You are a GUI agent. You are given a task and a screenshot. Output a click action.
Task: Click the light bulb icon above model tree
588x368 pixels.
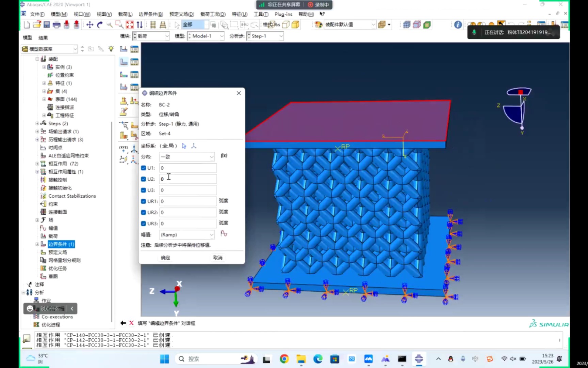pyautogui.click(x=111, y=49)
